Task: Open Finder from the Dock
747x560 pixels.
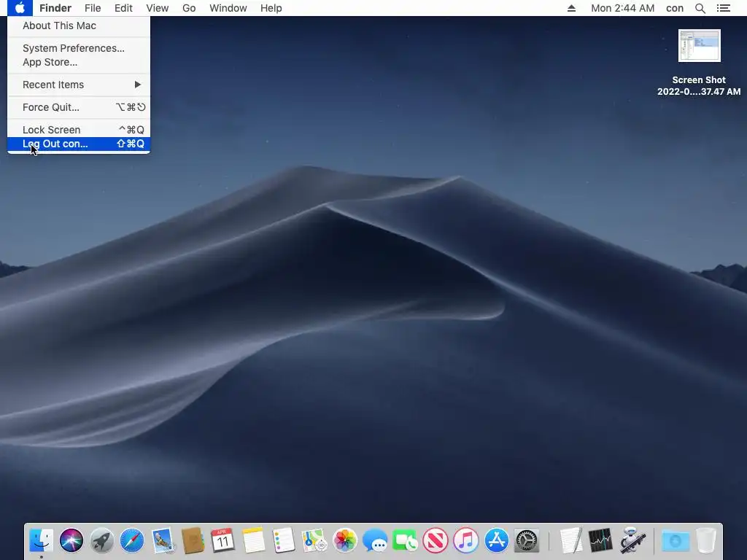Action: point(42,540)
